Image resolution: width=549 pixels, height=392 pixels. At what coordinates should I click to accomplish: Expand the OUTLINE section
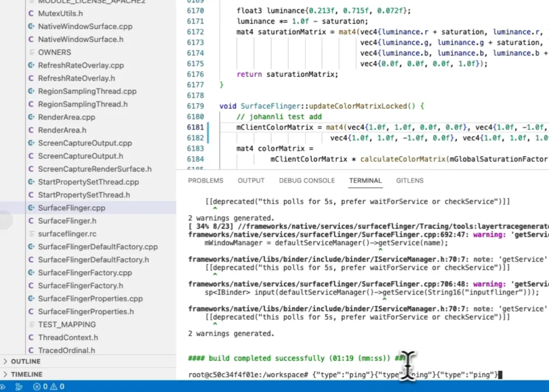point(25,361)
